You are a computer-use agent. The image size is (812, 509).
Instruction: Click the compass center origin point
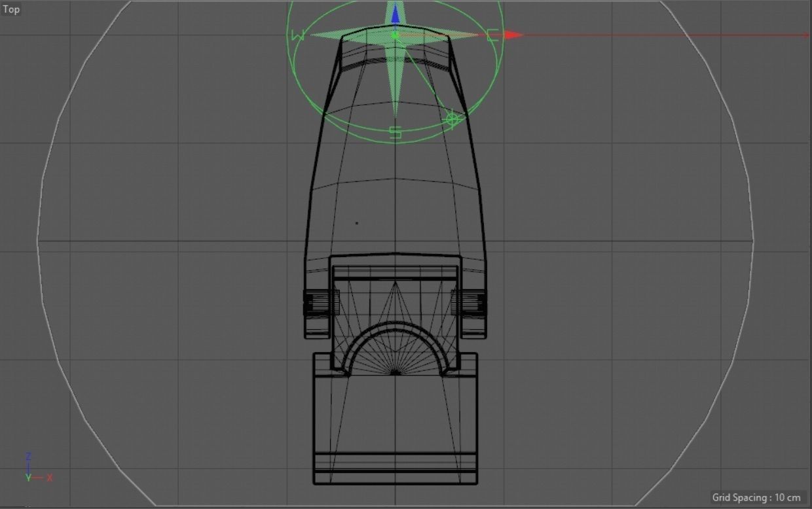click(x=395, y=35)
